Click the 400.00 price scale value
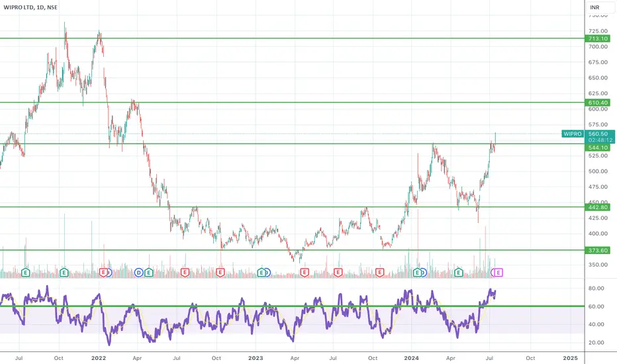Viewport: 617px width, 364px height. pyautogui.click(x=598, y=234)
